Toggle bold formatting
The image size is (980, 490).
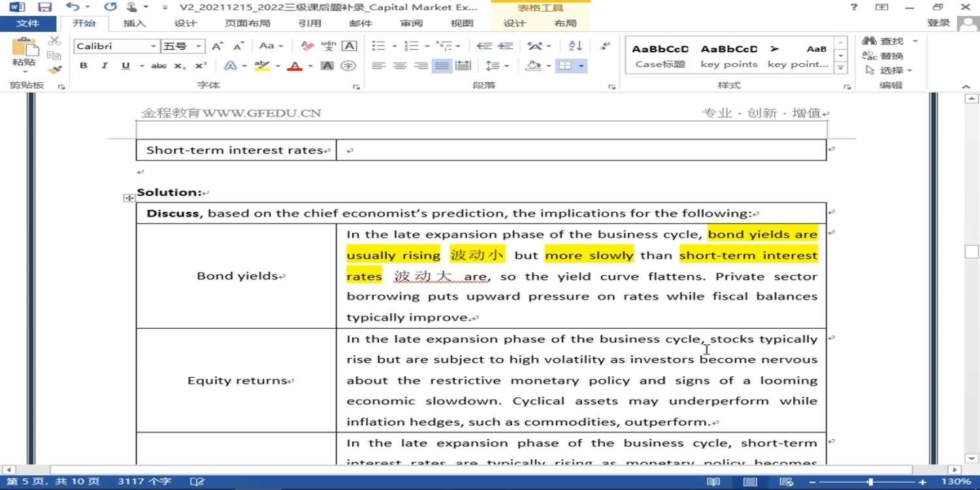point(84,66)
